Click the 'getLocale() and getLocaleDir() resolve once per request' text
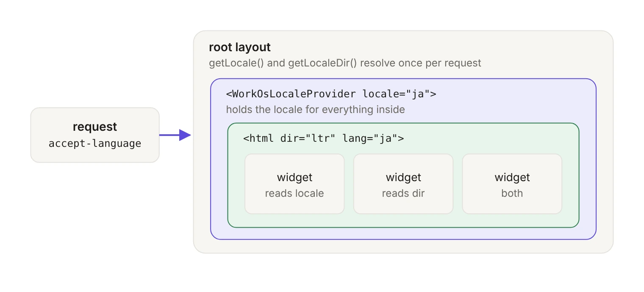Viewport: 644px width, 292px height. pyautogui.click(x=345, y=63)
